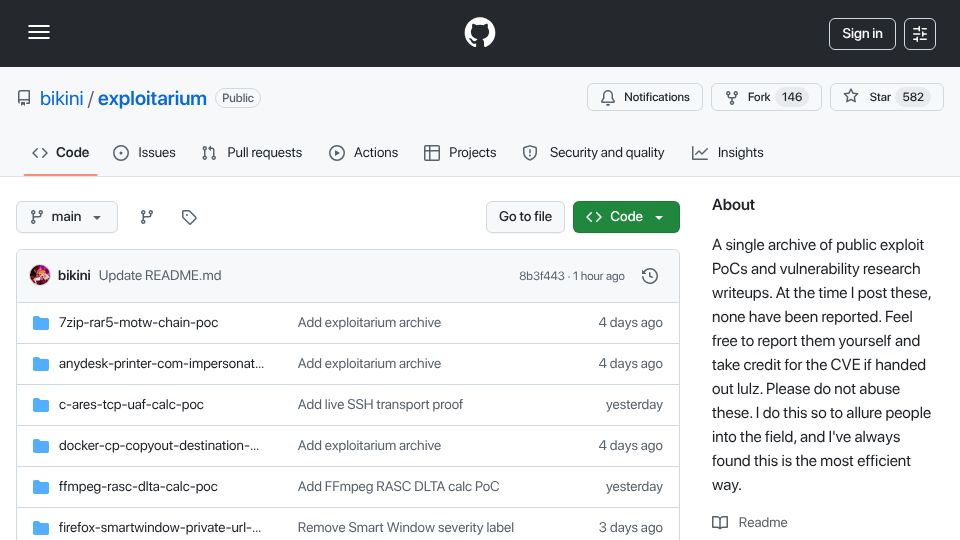Open the Projects tab
This screenshot has height=540, width=960.
460,152
